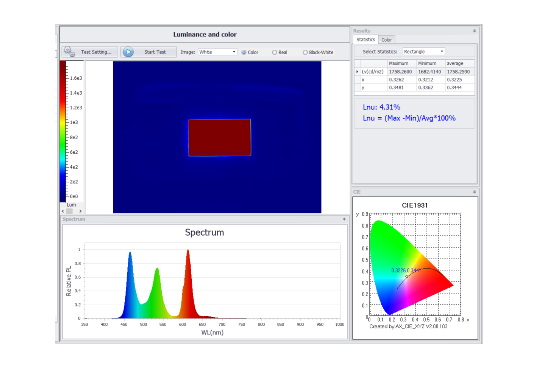The height and width of the screenshot is (380, 540).
Task: Click the left arrow under the Lum color scale
Action: click(x=63, y=211)
